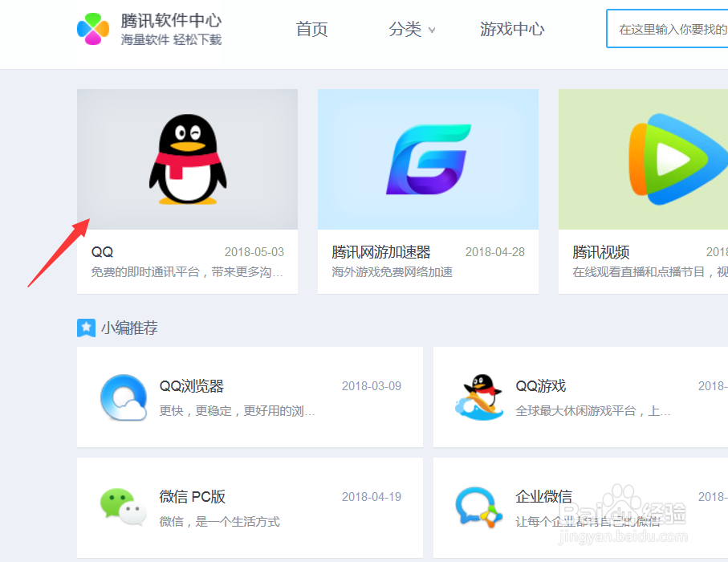Open the QQ游戏 title link
Image resolution: width=728 pixels, height=562 pixels.
(541, 386)
